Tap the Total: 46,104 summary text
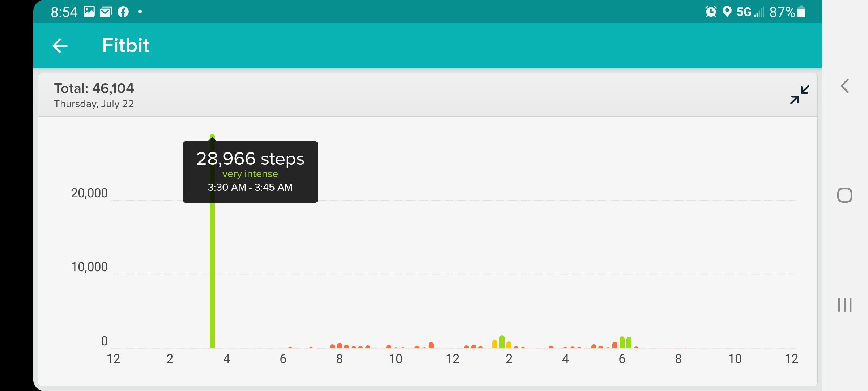This screenshot has height=391, width=868. pos(94,88)
